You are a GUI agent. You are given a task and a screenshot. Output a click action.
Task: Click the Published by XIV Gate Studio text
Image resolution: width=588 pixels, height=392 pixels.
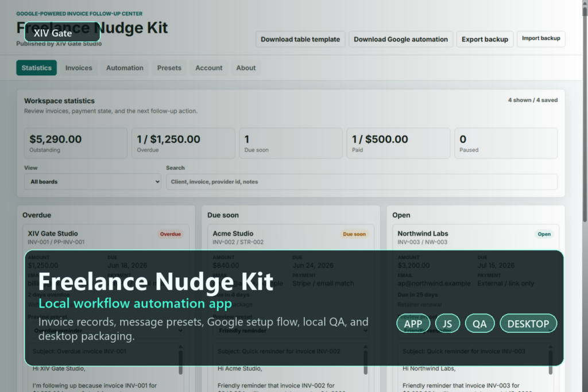click(59, 44)
